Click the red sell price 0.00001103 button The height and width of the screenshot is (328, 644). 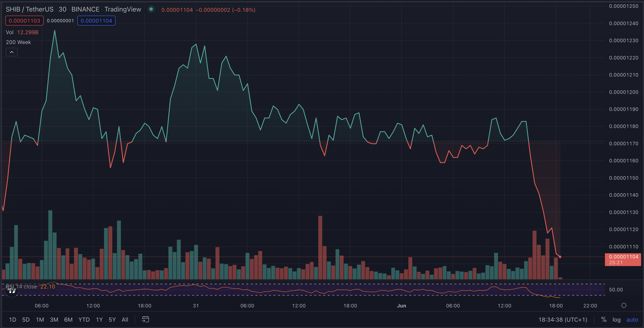click(24, 21)
